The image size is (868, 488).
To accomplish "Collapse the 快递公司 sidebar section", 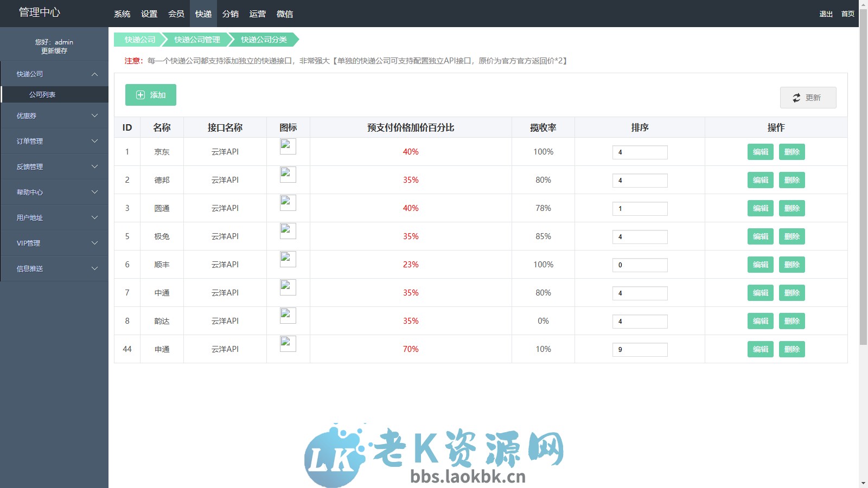I will coord(54,74).
